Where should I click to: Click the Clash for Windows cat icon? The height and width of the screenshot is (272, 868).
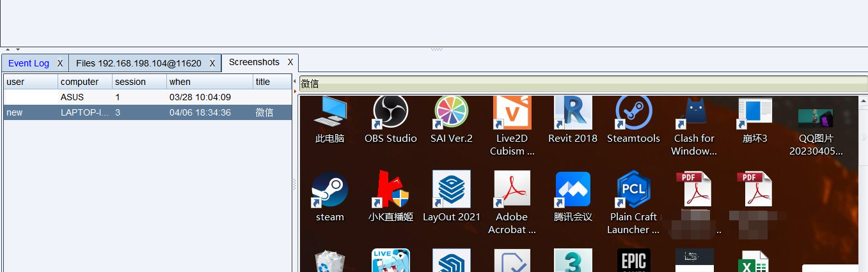pos(694,113)
